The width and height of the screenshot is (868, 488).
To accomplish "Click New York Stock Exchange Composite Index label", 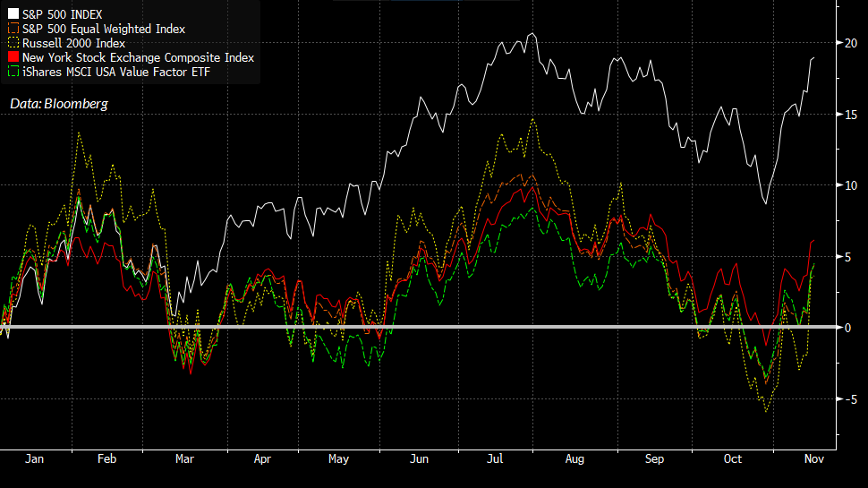I will 138,57.
